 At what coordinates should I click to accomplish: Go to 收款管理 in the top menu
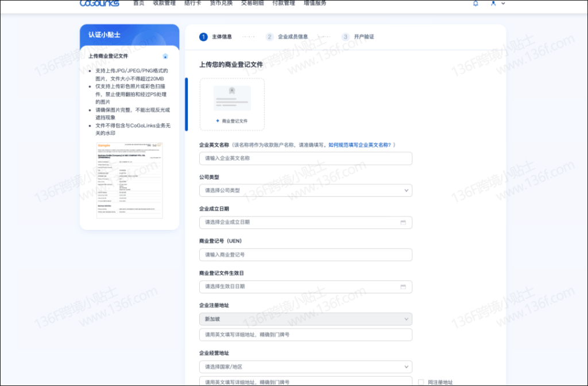pos(163,3)
